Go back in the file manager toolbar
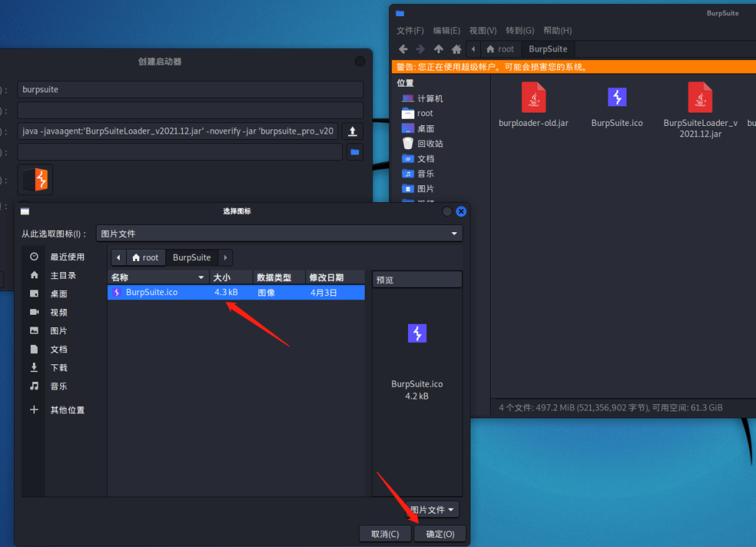This screenshot has height=547, width=756. (403, 49)
